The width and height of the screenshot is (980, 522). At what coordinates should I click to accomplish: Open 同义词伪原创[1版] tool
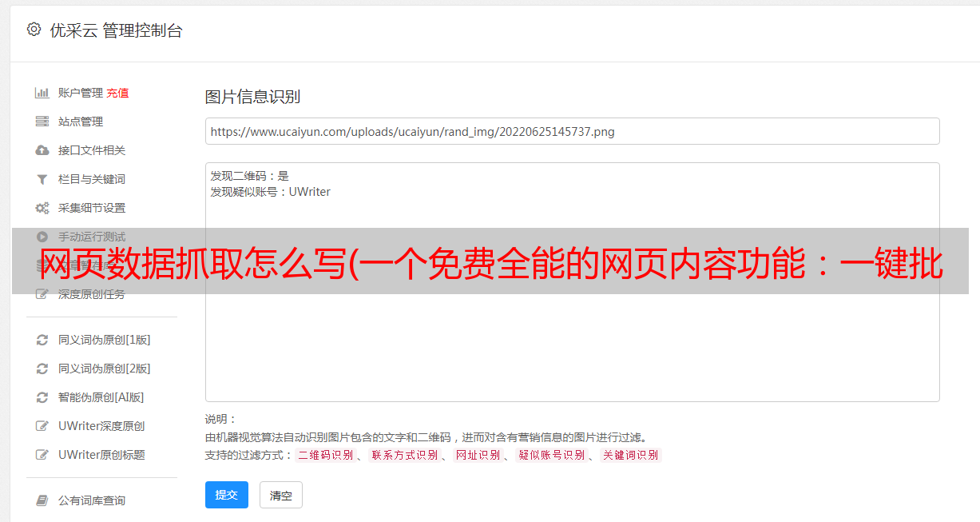pyautogui.click(x=105, y=340)
